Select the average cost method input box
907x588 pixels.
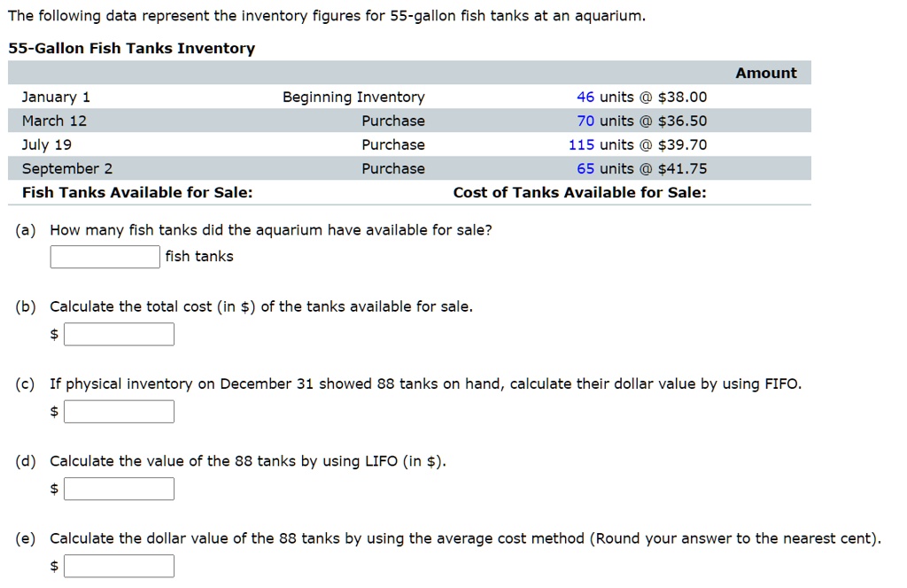click(119, 565)
